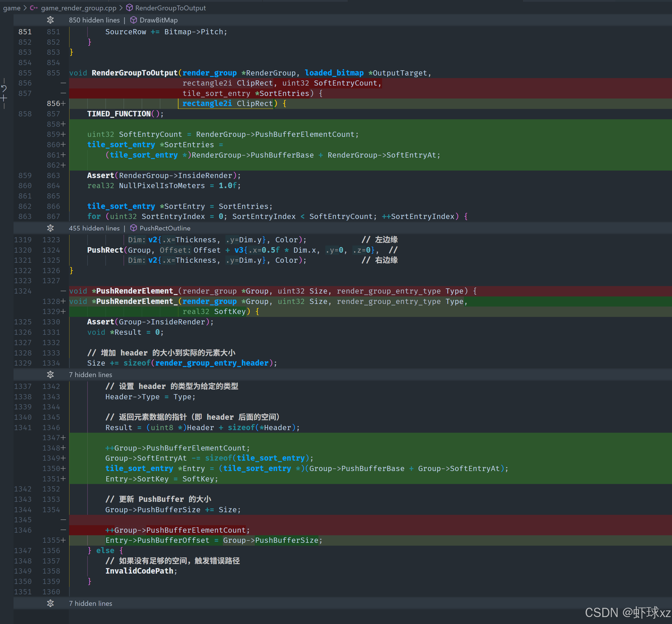The width and height of the screenshot is (672, 624).
Task: Click the revert change arrow in gutter
Action: pyautogui.click(x=4, y=88)
